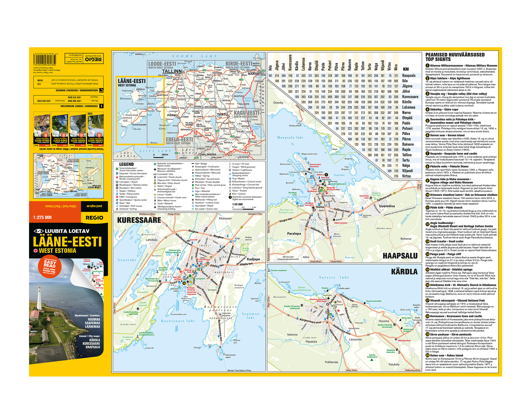Click the KURESSAARE city map title
Image resolution: width=532 pixels, height=394 pixels.
tap(139, 220)
